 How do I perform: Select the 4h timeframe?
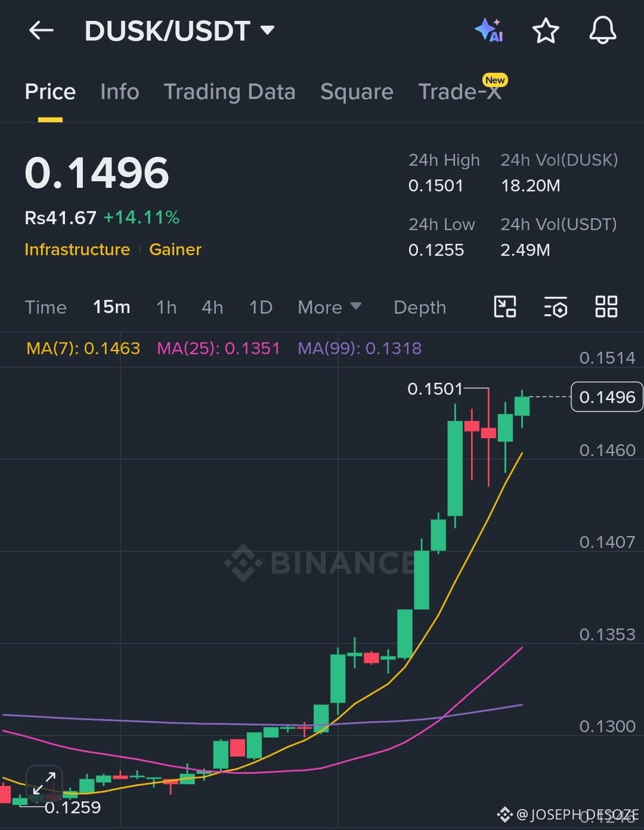tap(212, 307)
